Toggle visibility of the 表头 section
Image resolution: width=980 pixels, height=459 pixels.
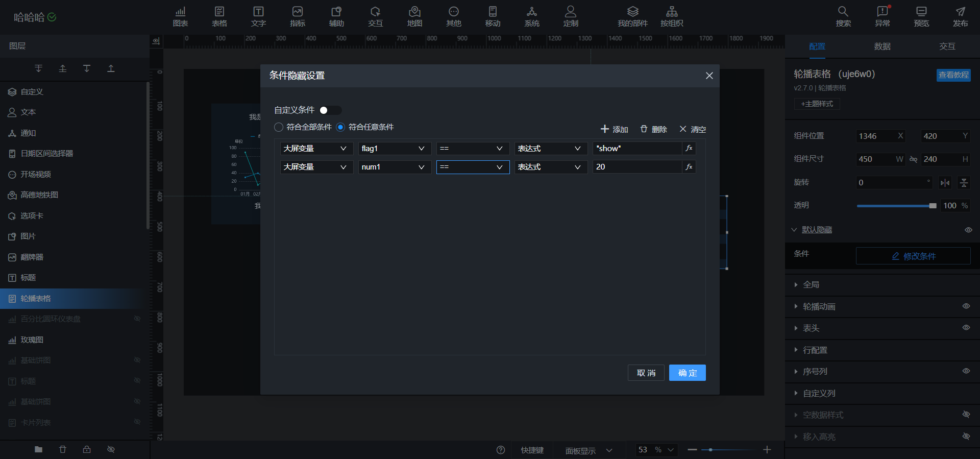pyautogui.click(x=966, y=328)
